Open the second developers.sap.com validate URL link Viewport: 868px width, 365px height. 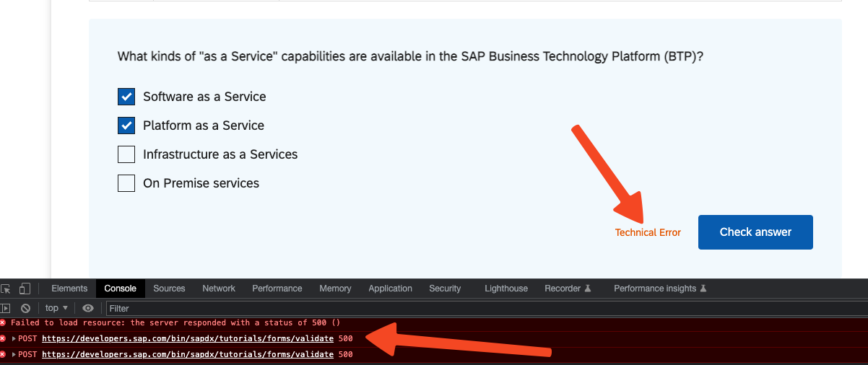coord(188,354)
